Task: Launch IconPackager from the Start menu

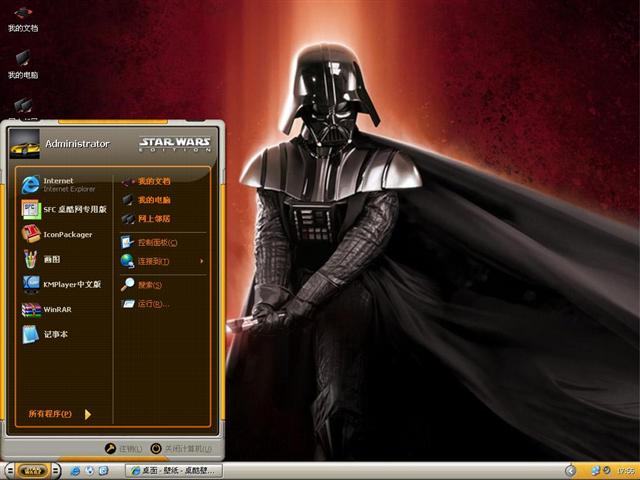Action: tap(57, 235)
